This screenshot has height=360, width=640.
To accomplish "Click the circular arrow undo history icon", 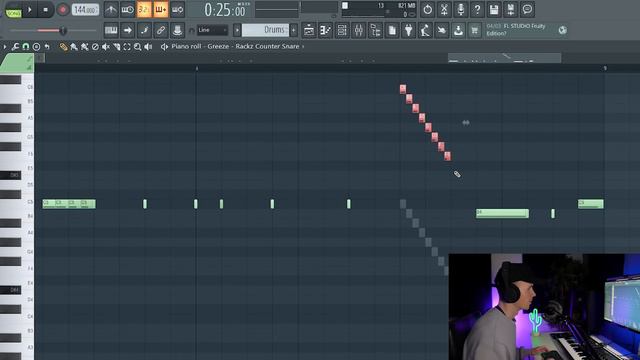I will (427, 9).
